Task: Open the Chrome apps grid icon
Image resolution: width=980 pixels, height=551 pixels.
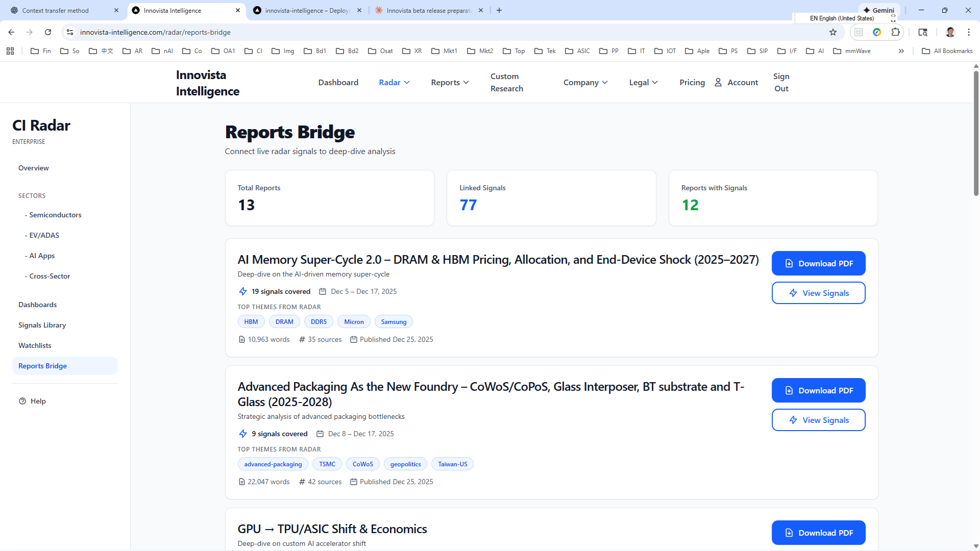Action: [x=10, y=51]
